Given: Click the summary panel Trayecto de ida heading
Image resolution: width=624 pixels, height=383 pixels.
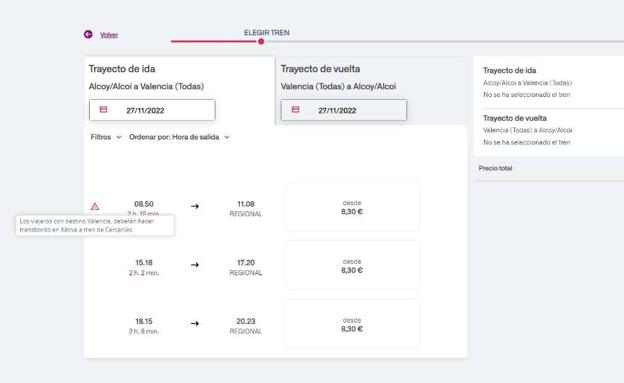Looking at the screenshot, I should pyautogui.click(x=509, y=70).
